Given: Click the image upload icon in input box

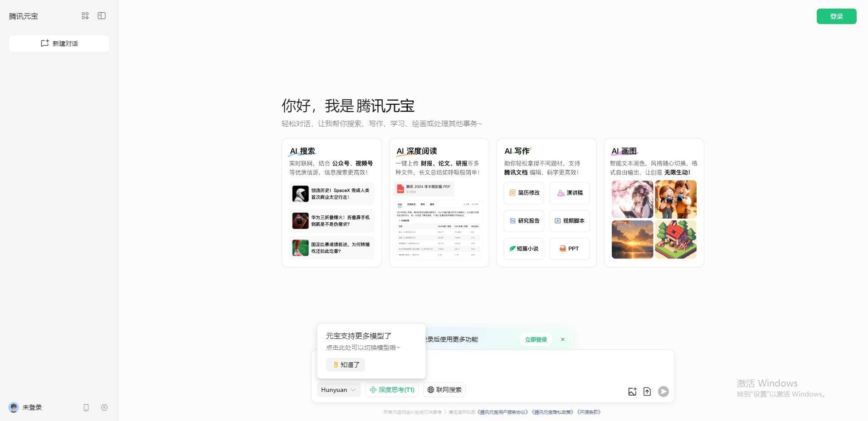Looking at the screenshot, I should 632,392.
